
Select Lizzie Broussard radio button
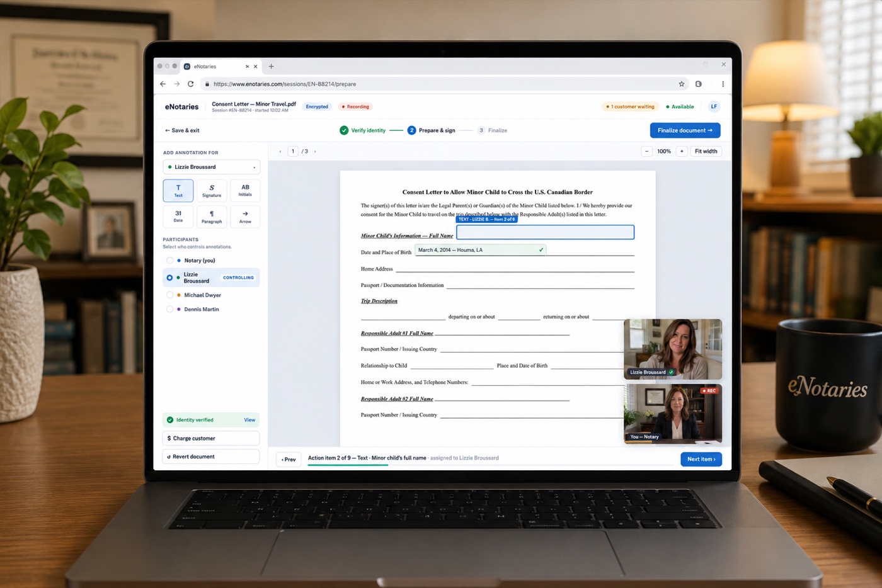[x=169, y=278]
